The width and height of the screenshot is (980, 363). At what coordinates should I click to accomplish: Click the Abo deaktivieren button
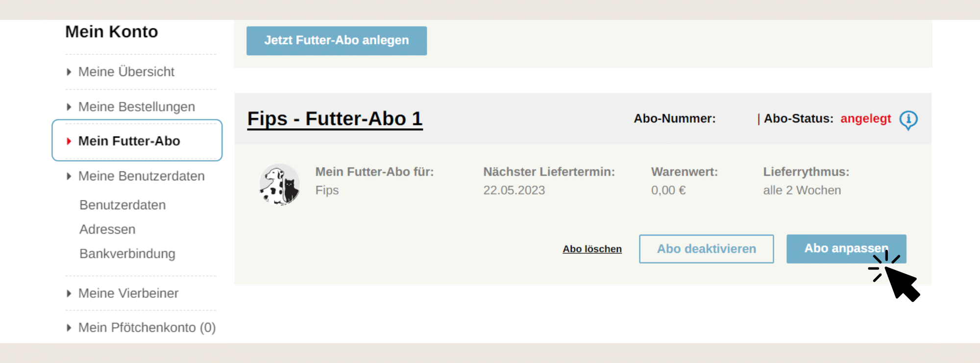coord(707,249)
